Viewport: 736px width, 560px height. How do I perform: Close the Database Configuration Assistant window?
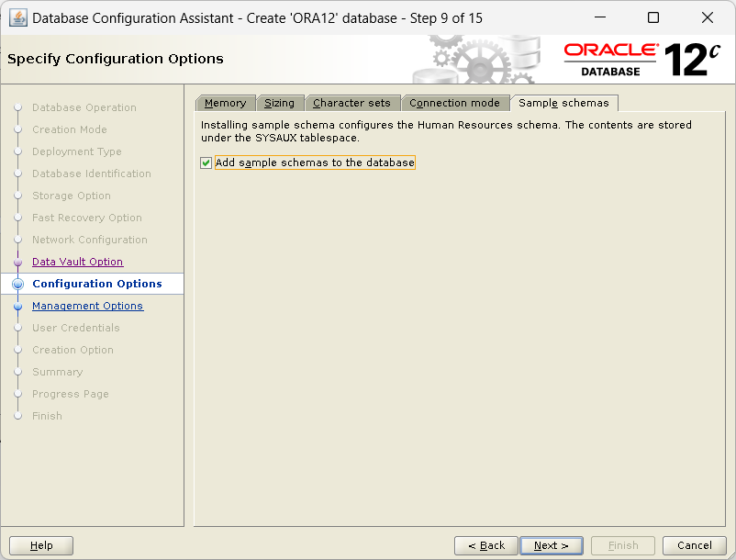(x=708, y=17)
